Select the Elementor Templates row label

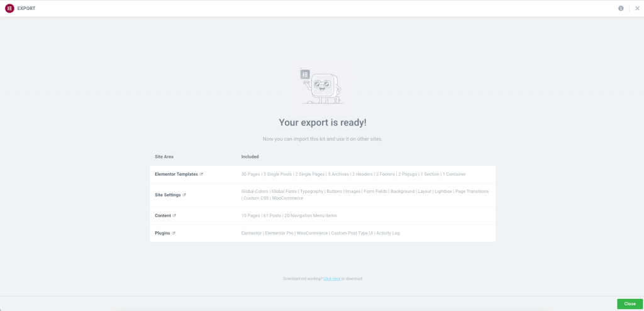176,174
